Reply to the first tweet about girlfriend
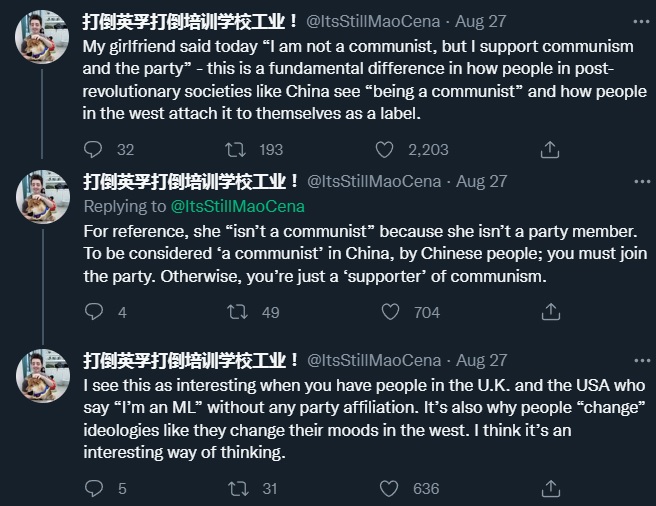This screenshot has width=656, height=506. pos(93,150)
